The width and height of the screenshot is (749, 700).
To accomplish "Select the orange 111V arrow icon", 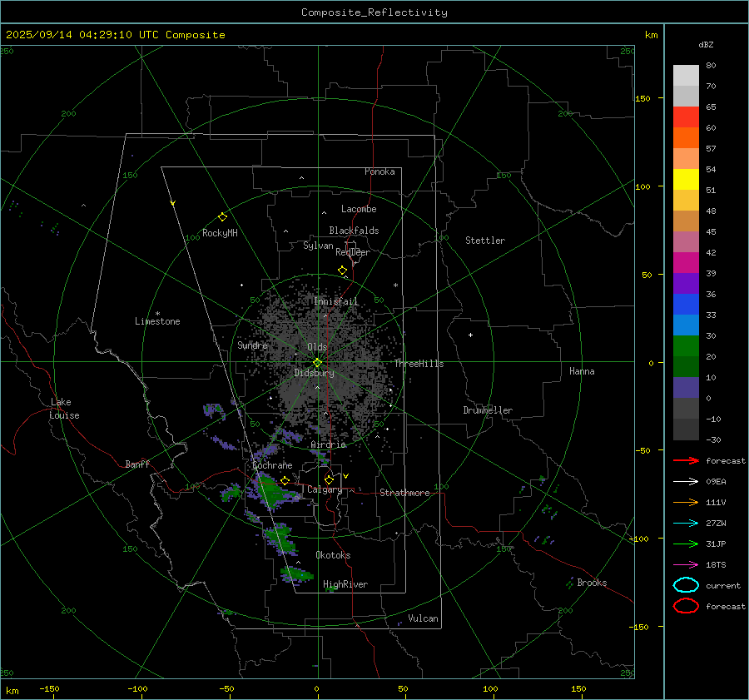I will [x=686, y=502].
